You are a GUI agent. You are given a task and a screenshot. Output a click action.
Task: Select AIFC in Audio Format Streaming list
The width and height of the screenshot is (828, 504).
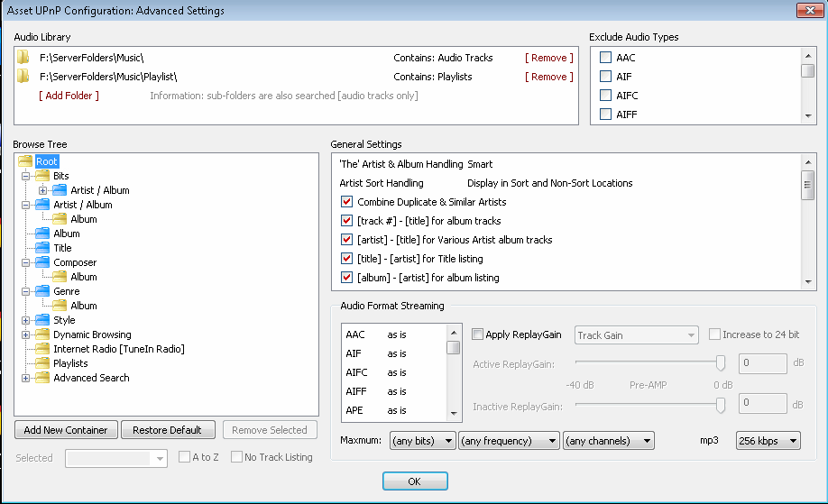point(357,372)
